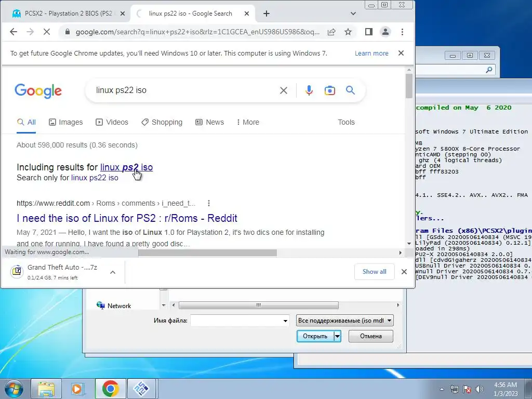Image resolution: width=532 pixels, height=399 pixels.
Task: Click the Открыть (Open) button
Action: tap(315, 336)
